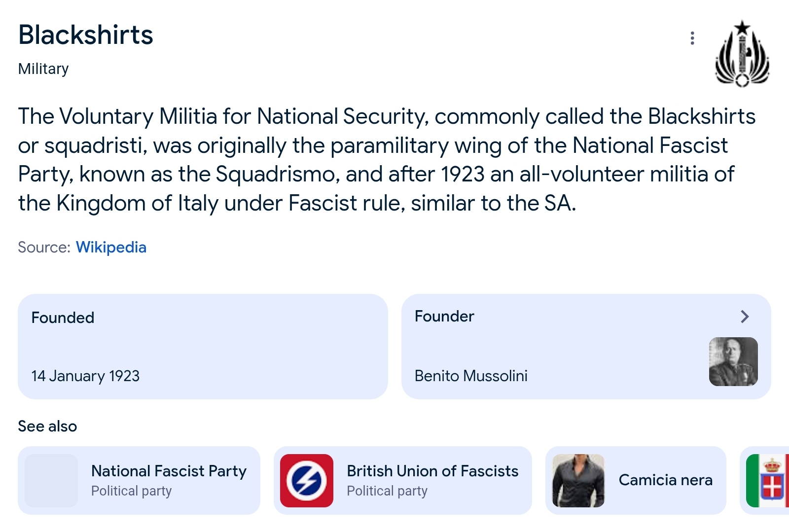Open the British Union of Fascists card
The image size is (789, 532).
[x=432, y=480]
